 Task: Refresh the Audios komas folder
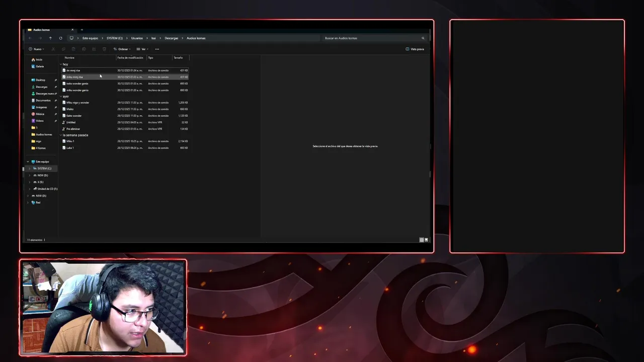[x=60, y=38]
